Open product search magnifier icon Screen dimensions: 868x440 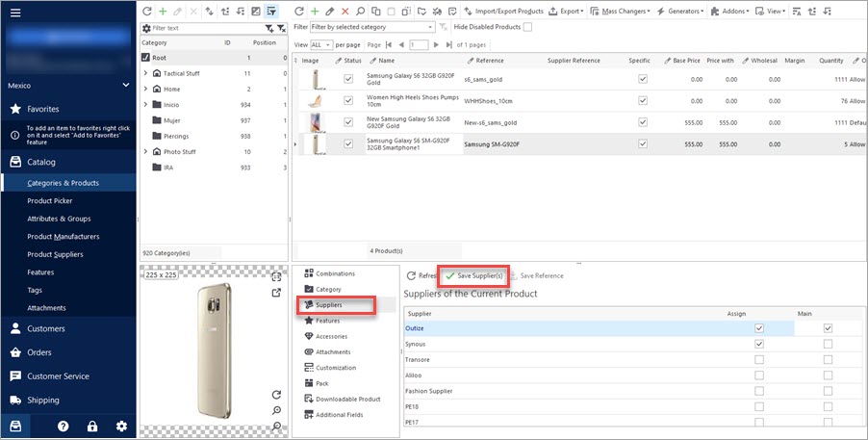[360, 12]
